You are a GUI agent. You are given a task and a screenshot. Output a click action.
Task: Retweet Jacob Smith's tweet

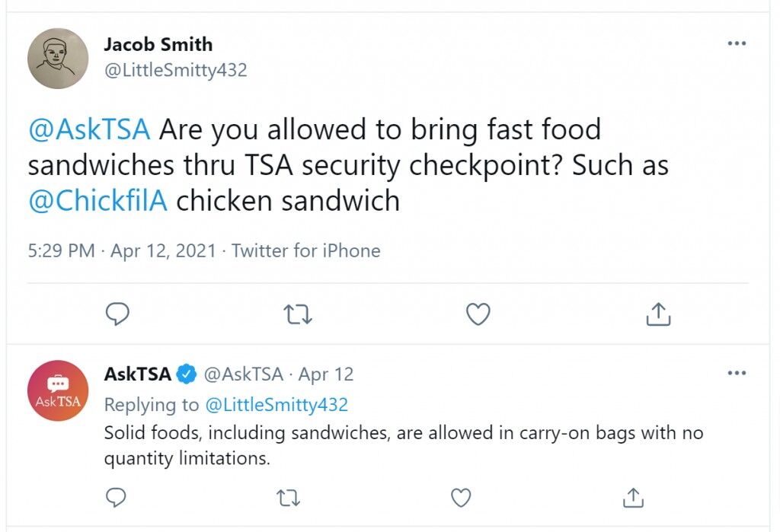pos(298,314)
